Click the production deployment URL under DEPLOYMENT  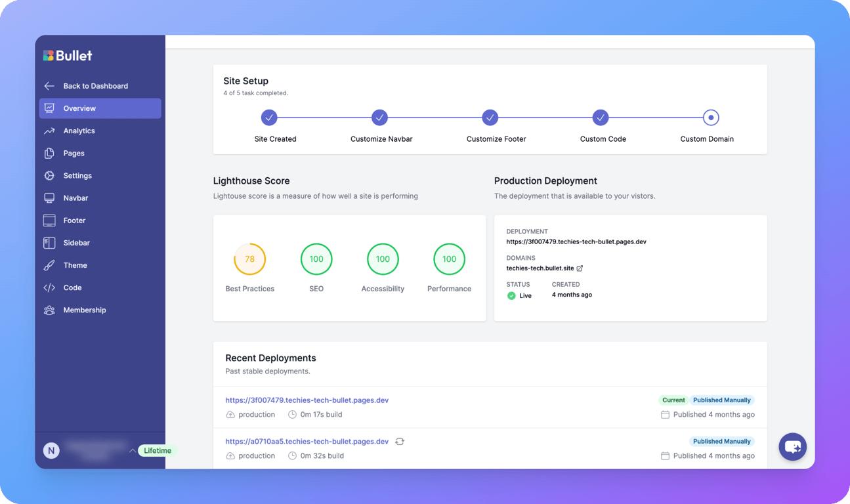click(576, 241)
